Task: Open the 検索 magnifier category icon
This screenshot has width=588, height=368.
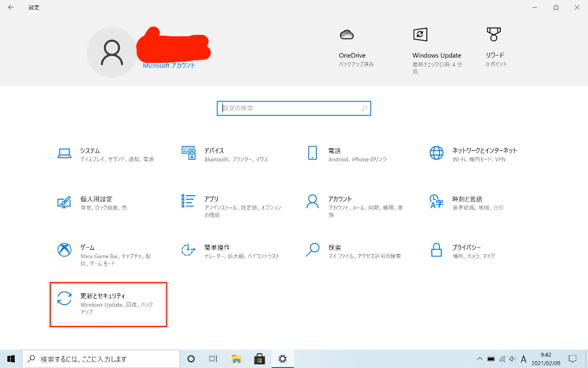Action: tap(313, 250)
